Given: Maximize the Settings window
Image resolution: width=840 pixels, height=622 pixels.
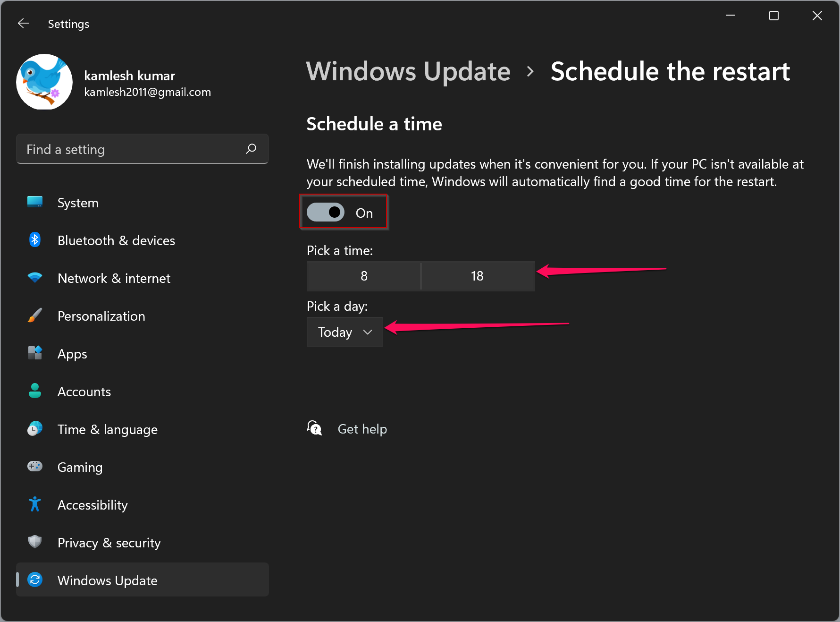Looking at the screenshot, I should 774,16.
